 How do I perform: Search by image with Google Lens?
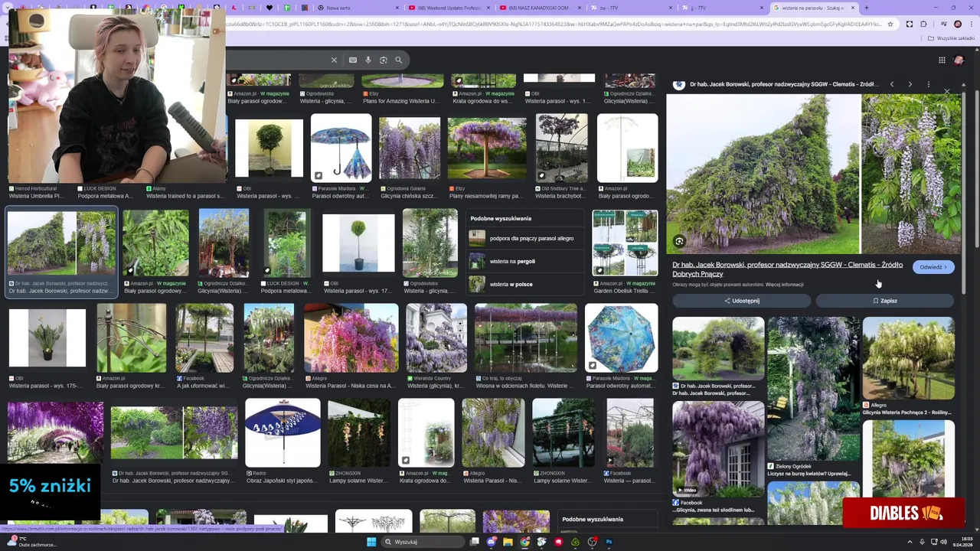384,60
